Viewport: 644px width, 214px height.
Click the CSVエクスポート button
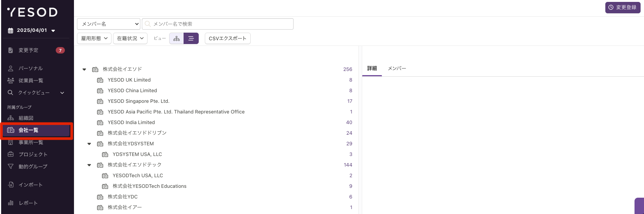tap(228, 38)
